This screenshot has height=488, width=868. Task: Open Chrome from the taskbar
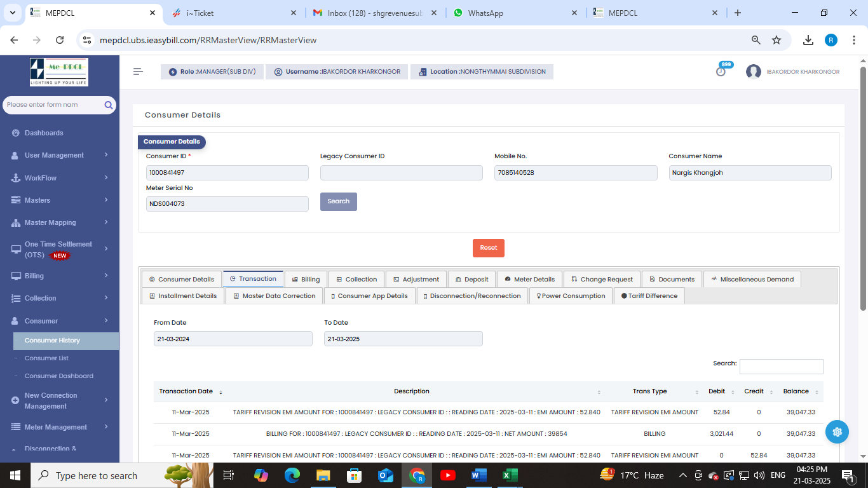point(417,475)
